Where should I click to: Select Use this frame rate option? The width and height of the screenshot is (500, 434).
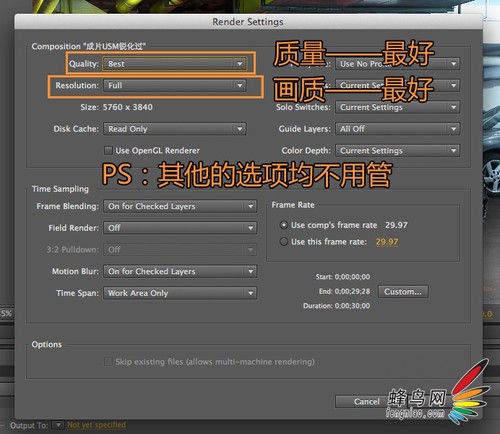284,242
